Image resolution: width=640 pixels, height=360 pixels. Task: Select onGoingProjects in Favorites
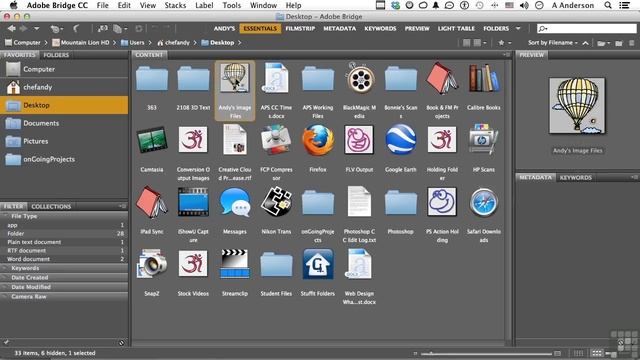tap(64, 159)
